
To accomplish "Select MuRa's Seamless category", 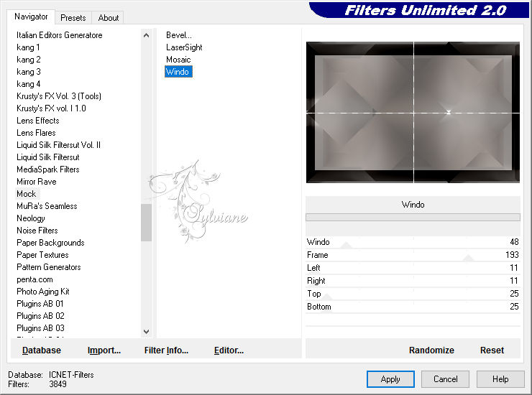I will click(x=47, y=206).
